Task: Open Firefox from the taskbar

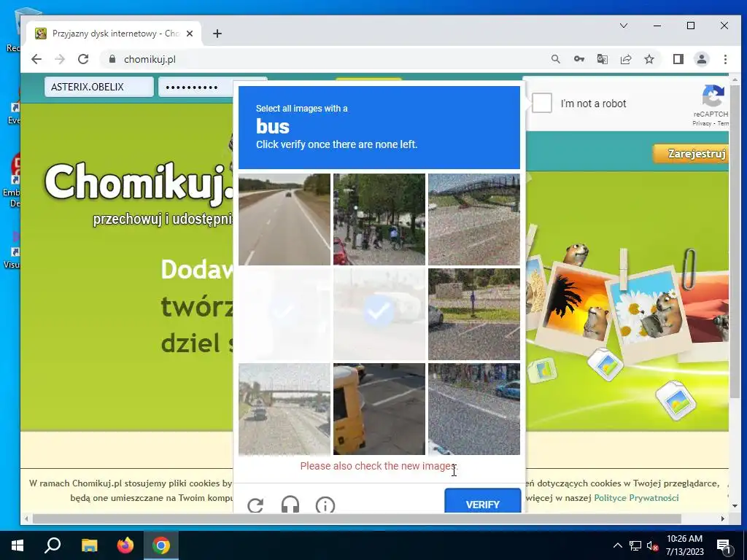Action: click(125, 545)
